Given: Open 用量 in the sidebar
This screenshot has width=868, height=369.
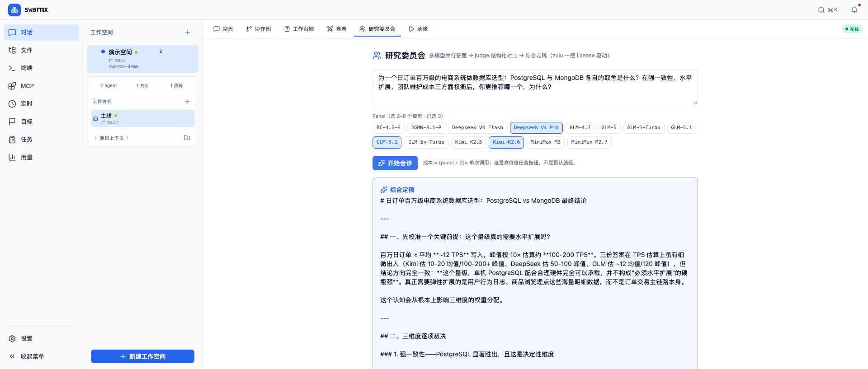Looking at the screenshot, I should tap(41, 157).
